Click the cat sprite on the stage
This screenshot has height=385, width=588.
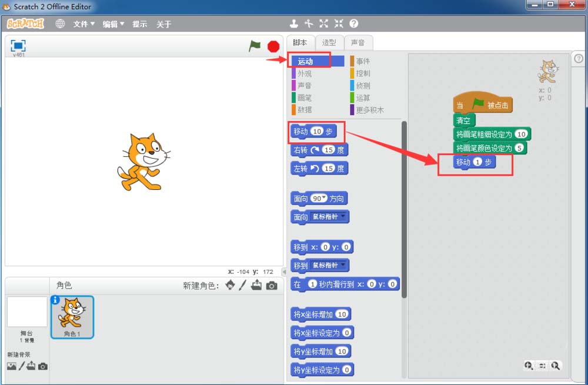tap(143, 162)
